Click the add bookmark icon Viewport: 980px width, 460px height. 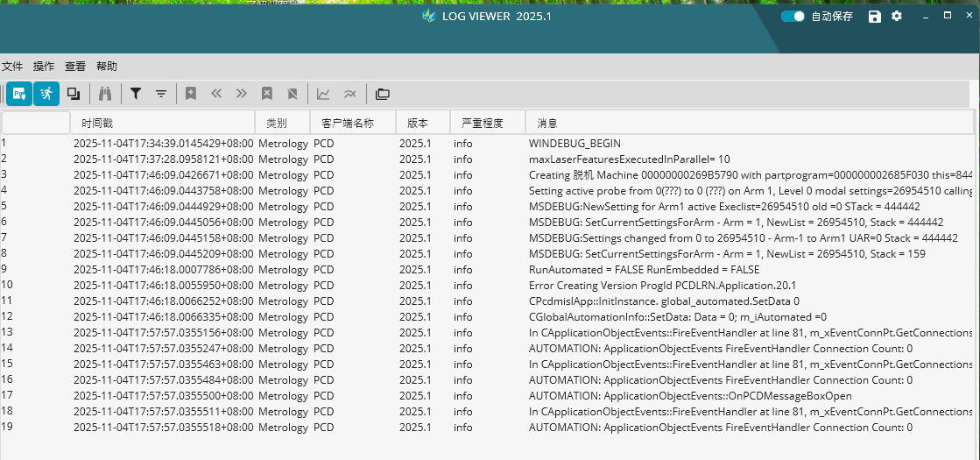190,94
